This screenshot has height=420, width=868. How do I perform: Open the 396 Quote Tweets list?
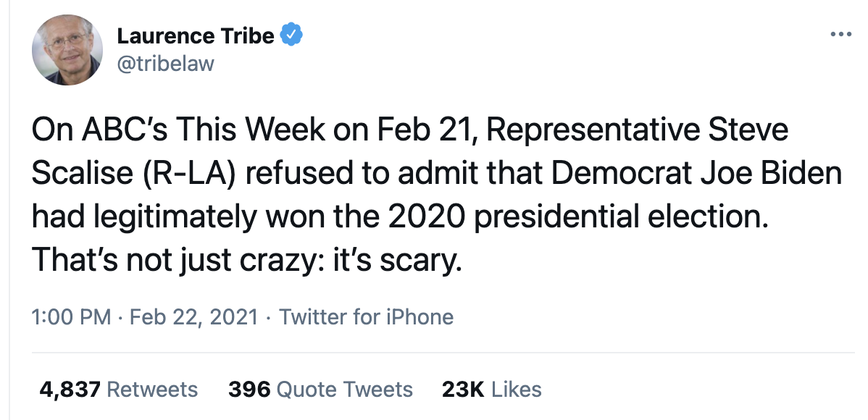click(x=320, y=390)
